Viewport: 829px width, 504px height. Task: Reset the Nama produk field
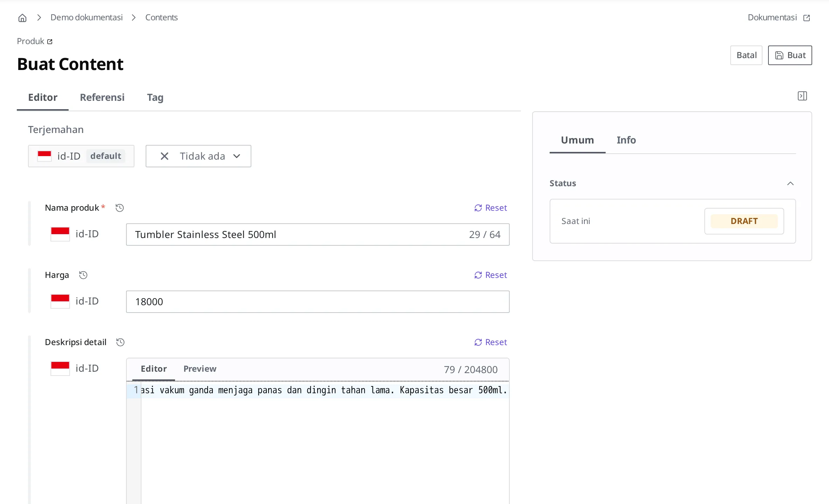(x=490, y=208)
